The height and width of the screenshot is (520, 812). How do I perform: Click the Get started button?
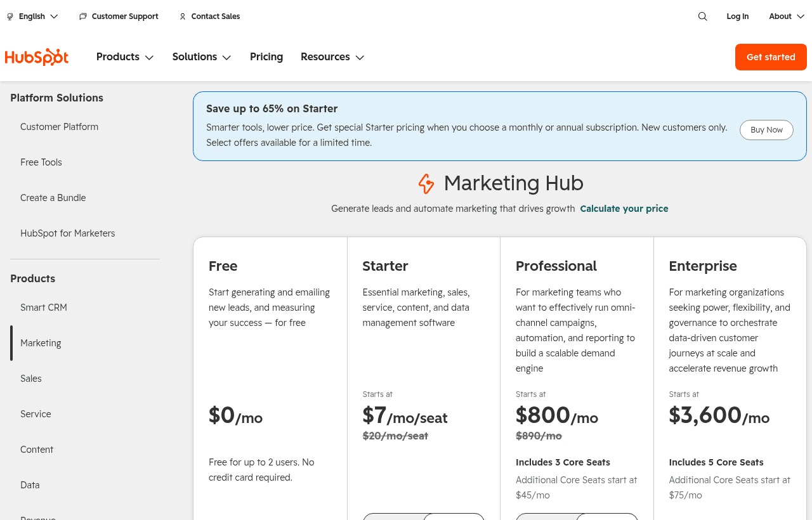[771, 57]
